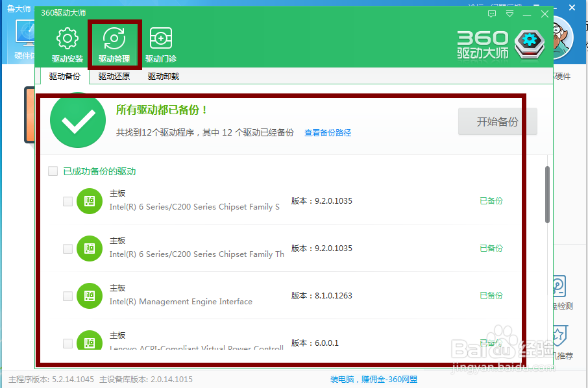Image resolution: width=588 pixels, height=388 pixels.
Task: Click 已备份 status of Management Engine Interface
Action: point(491,295)
